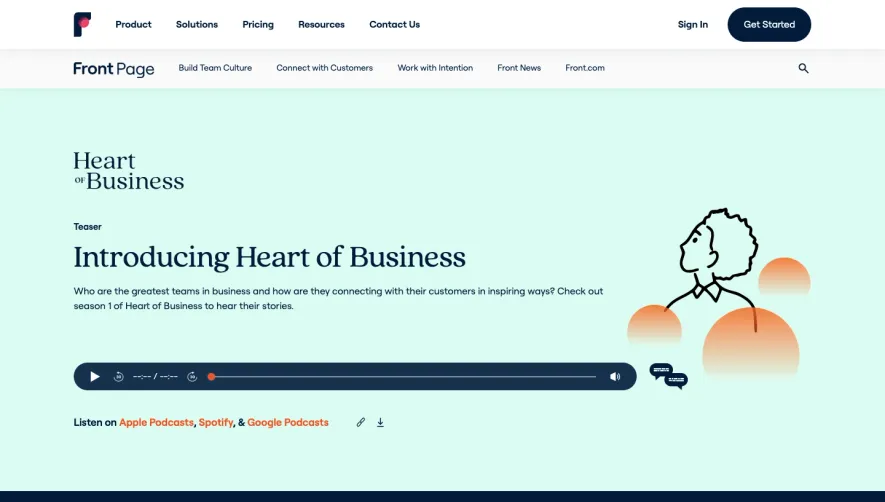
Task: Click the 'Teaser' label
Action: pyautogui.click(x=87, y=226)
